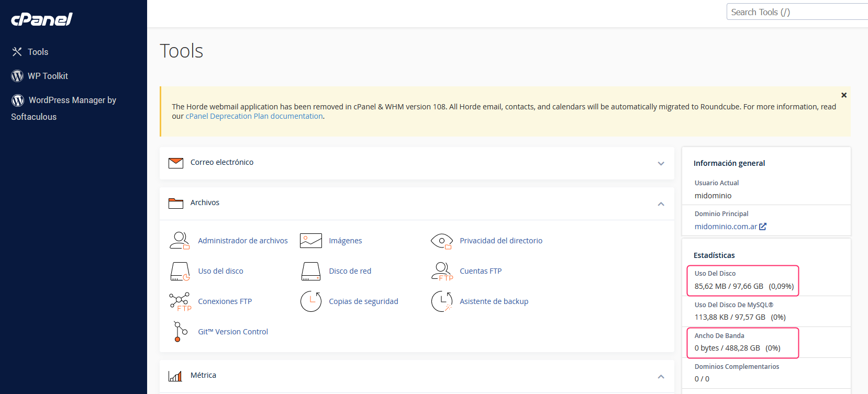Open the Administrador de archivos icon
This screenshot has width=868, height=394.
coord(180,241)
